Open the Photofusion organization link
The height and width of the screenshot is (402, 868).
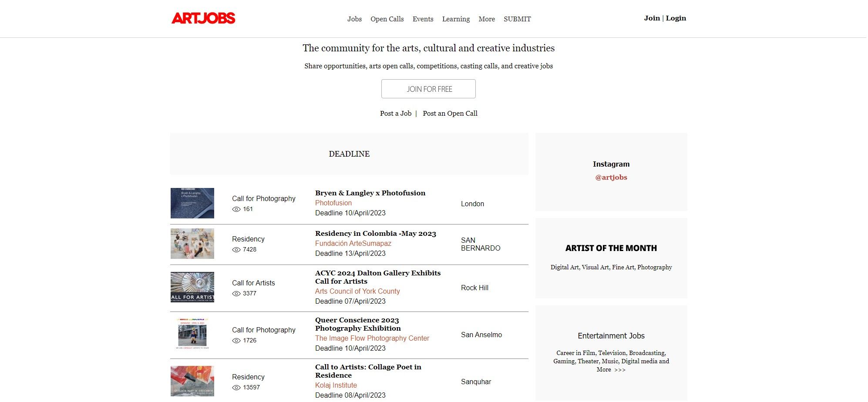click(x=333, y=203)
